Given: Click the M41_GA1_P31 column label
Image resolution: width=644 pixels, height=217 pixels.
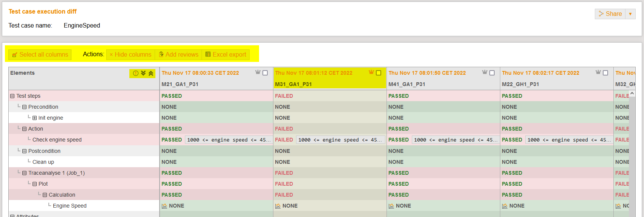Looking at the screenshot, I should click(407, 85).
